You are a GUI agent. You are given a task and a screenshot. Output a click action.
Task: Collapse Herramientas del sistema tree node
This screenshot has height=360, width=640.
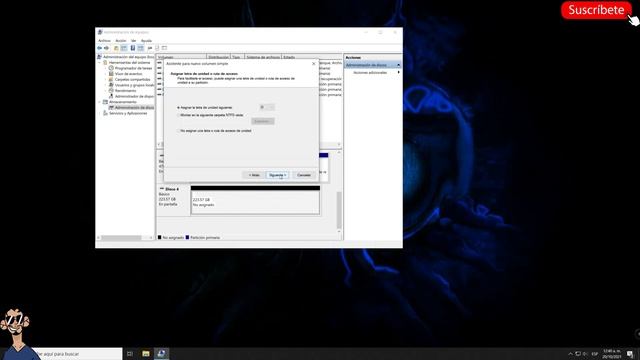[100, 63]
